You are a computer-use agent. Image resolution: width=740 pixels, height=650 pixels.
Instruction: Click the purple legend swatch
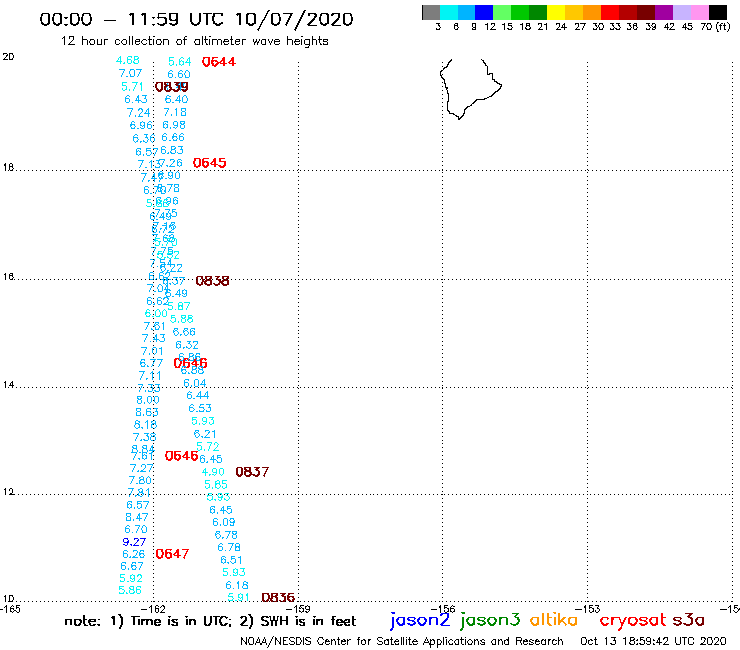(x=663, y=12)
